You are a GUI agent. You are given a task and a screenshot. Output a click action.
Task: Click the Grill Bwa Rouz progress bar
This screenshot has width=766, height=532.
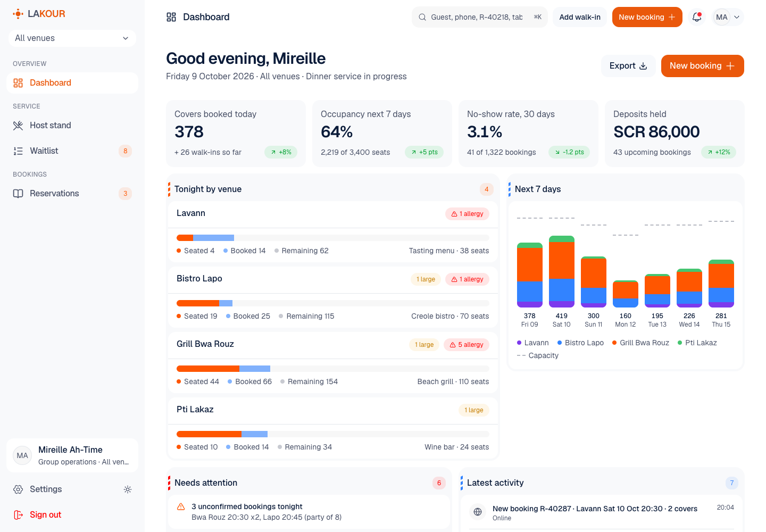pos(333,369)
